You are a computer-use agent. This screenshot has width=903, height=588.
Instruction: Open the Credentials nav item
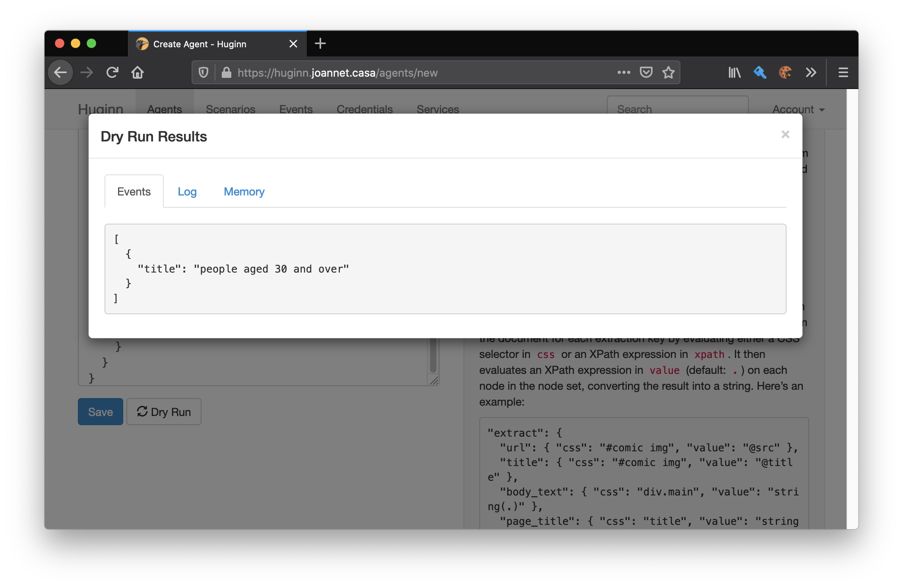[364, 109]
